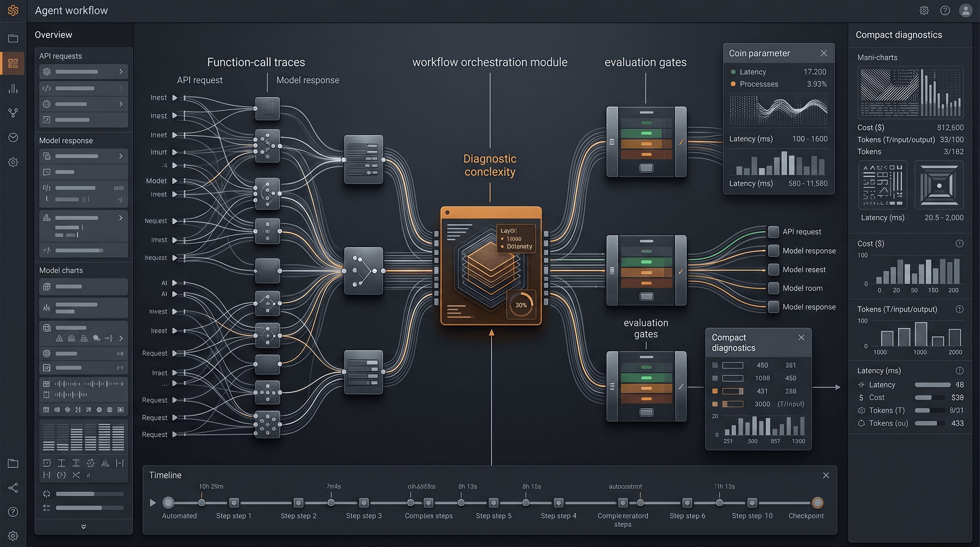Expand the left panel double-chevron at bottom
The height and width of the screenshot is (547, 980).
[x=84, y=526]
